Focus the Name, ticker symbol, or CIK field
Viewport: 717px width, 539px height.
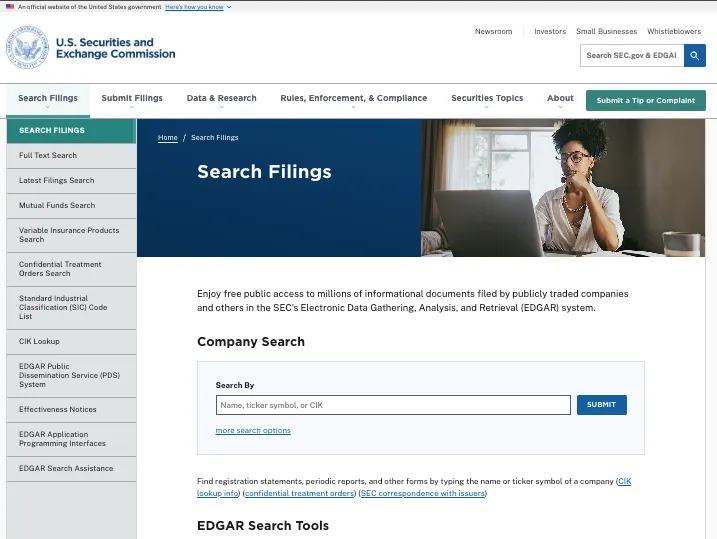pyautogui.click(x=393, y=405)
